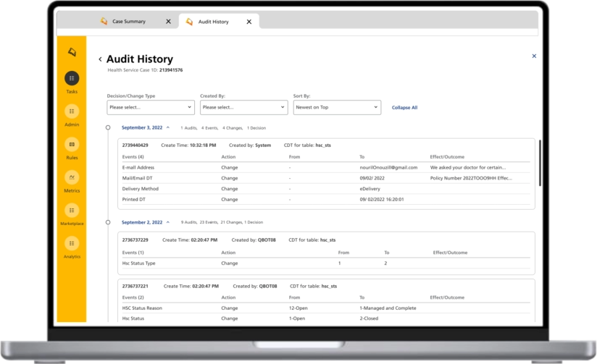This screenshot has width=597, height=364.
Task: Open Tasks in the sidebar
Action: [x=72, y=78]
